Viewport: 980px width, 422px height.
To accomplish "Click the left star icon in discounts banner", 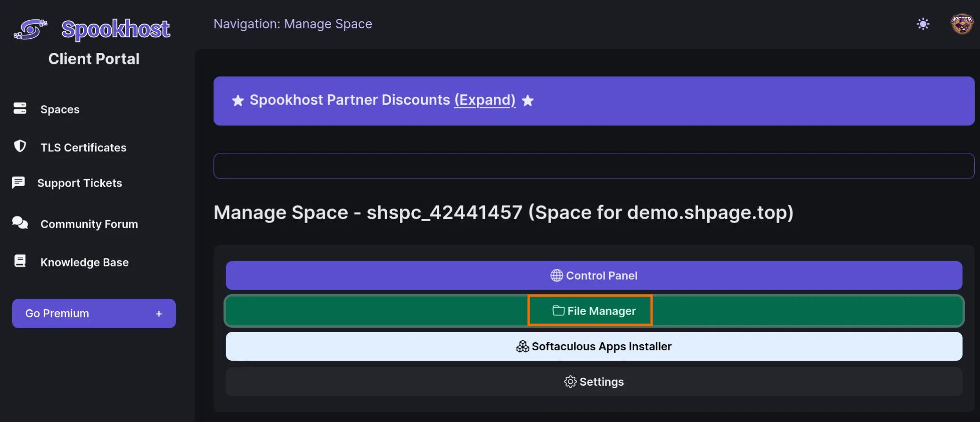I will pos(238,100).
